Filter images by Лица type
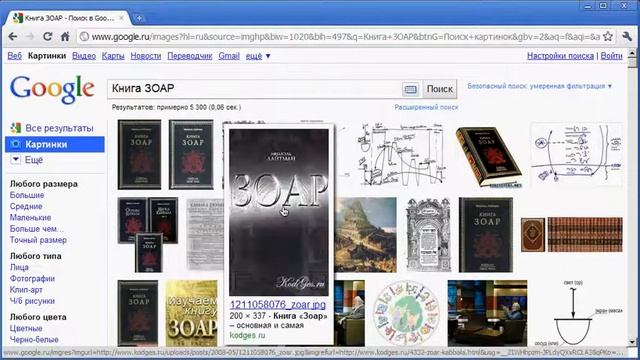Screen dimensions: 640x360 pos(19,267)
